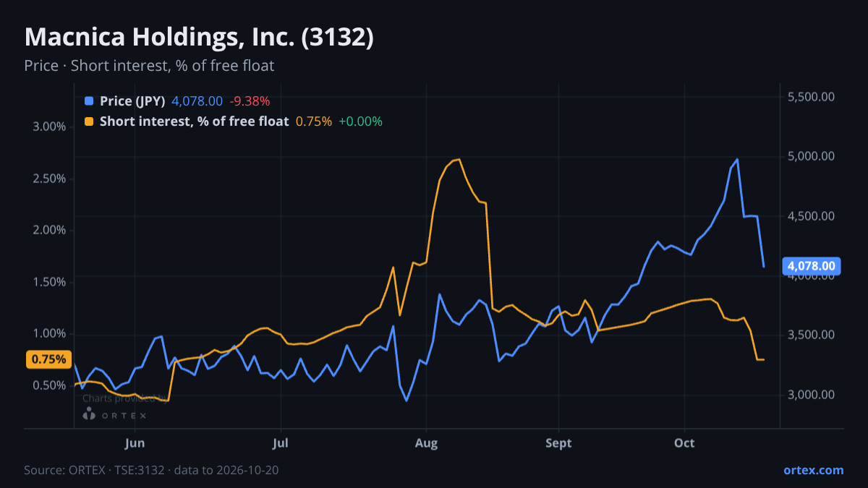Viewport: 868px width, 488px height.
Task: Click the 1.00% left axis label
Action: click(x=49, y=334)
